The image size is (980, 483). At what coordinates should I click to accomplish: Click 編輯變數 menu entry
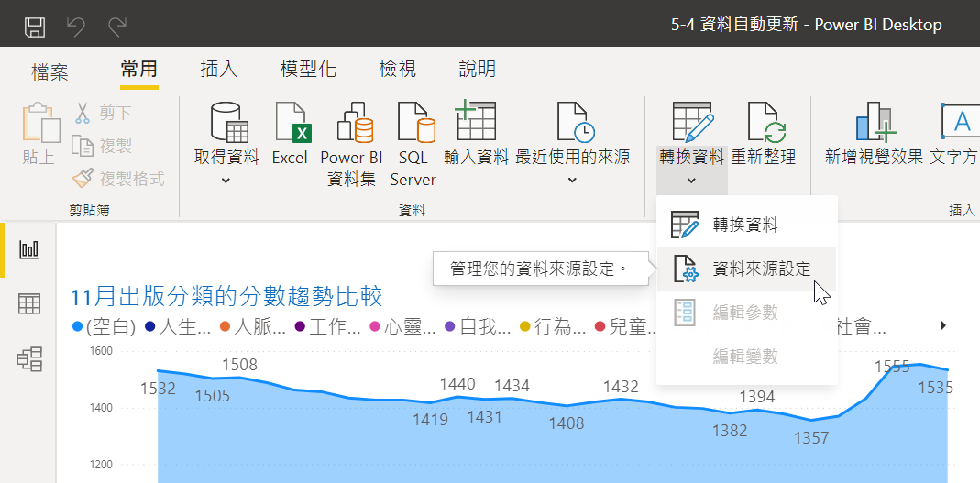(747, 357)
